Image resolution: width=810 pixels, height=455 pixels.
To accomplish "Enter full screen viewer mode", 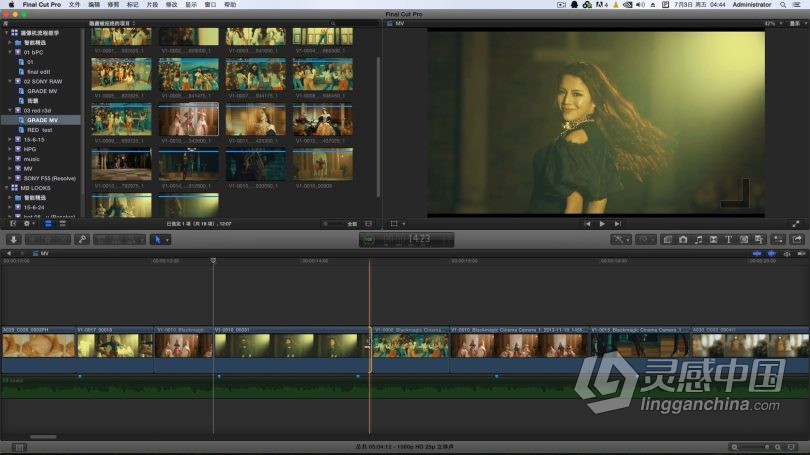I will click(796, 224).
